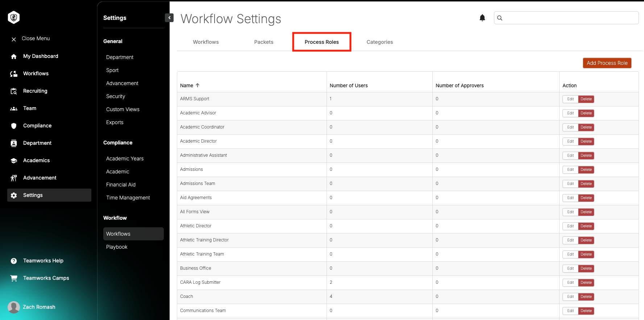Click the Advancement sidebar icon
The image size is (644, 320).
tap(14, 178)
